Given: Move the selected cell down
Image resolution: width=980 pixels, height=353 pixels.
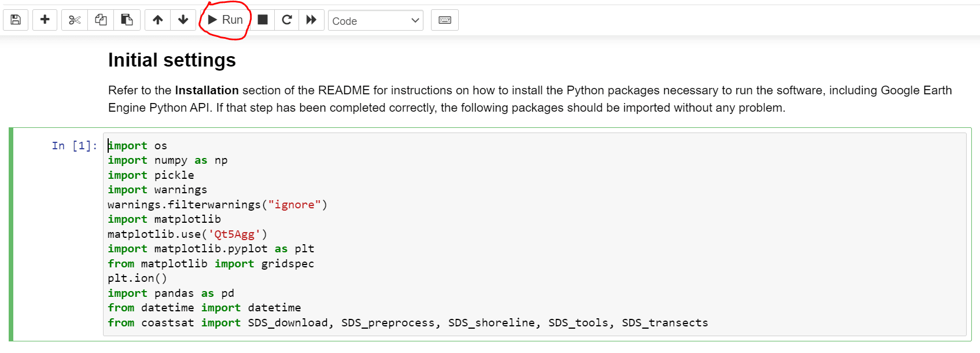Looking at the screenshot, I should point(183,20).
